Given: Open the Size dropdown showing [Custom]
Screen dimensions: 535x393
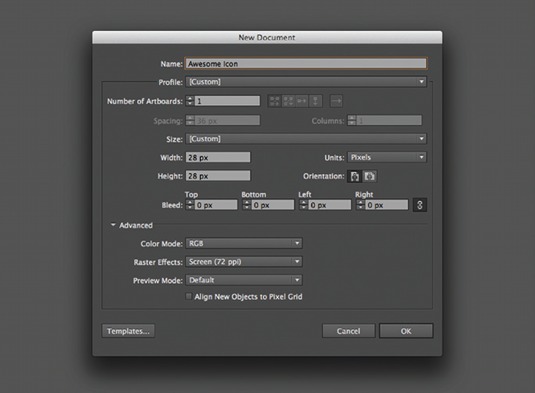Looking at the screenshot, I should click(x=306, y=139).
